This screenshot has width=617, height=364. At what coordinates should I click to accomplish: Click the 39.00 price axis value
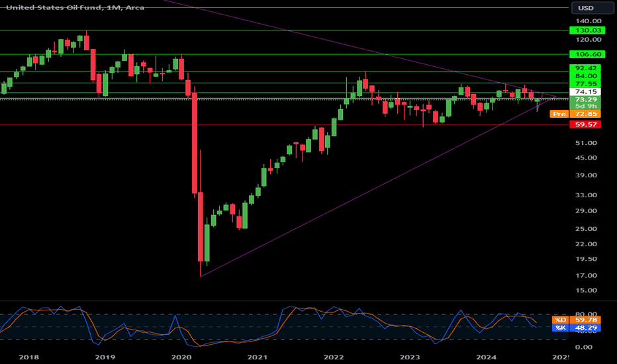pos(586,175)
